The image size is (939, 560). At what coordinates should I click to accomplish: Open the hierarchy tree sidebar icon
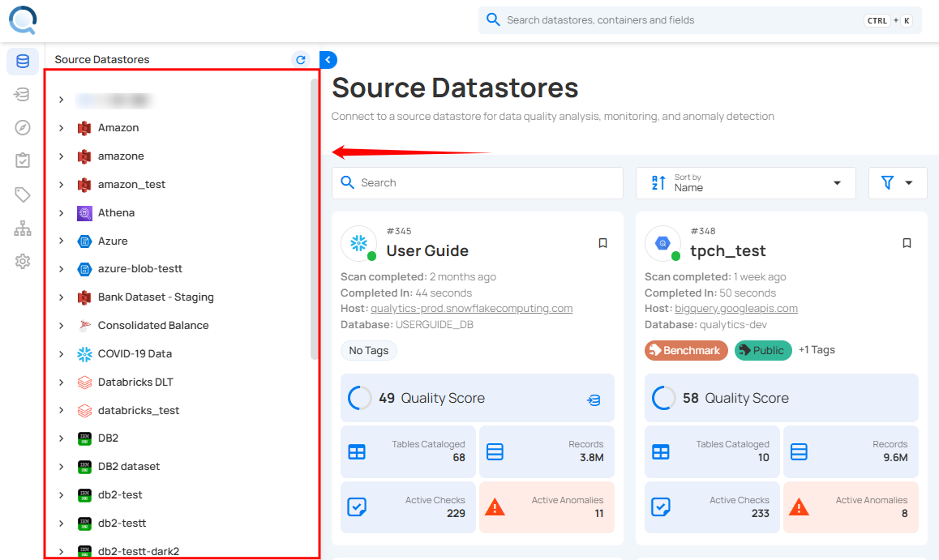pyautogui.click(x=22, y=228)
